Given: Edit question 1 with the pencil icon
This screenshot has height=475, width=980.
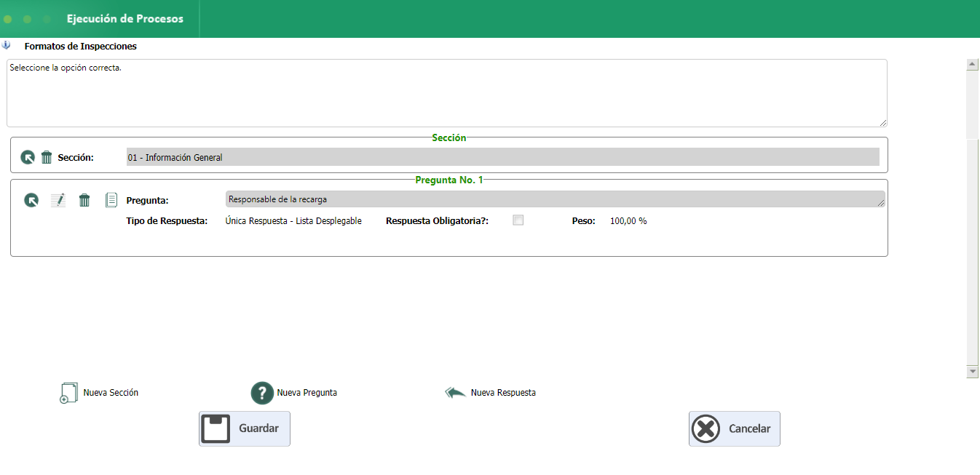Looking at the screenshot, I should (x=58, y=200).
